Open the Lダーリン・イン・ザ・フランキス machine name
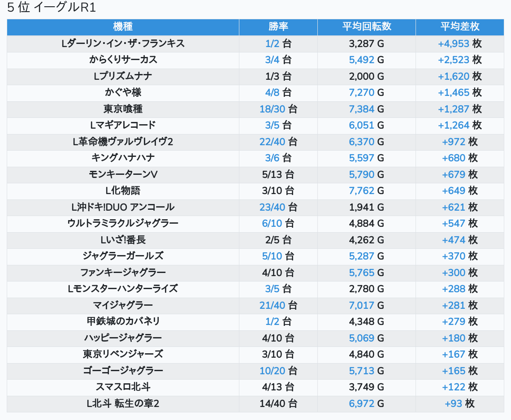511x420 pixels. pyautogui.click(x=123, y=43)
